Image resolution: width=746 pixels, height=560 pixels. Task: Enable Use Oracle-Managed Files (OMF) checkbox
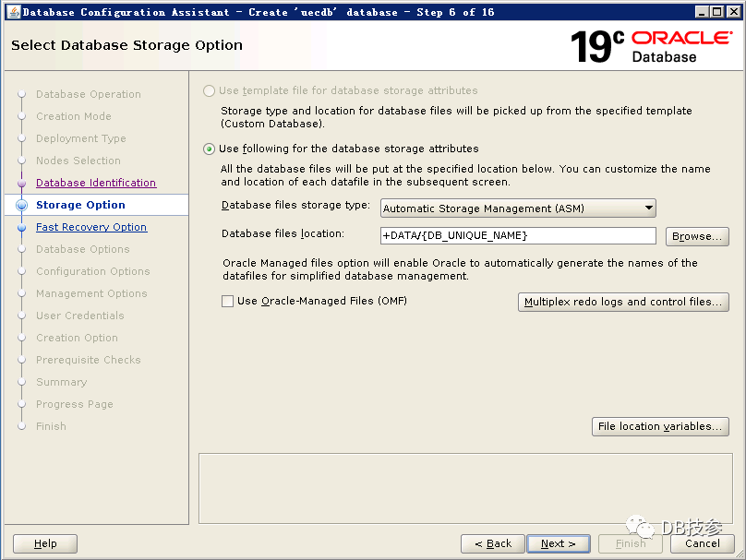227,301
